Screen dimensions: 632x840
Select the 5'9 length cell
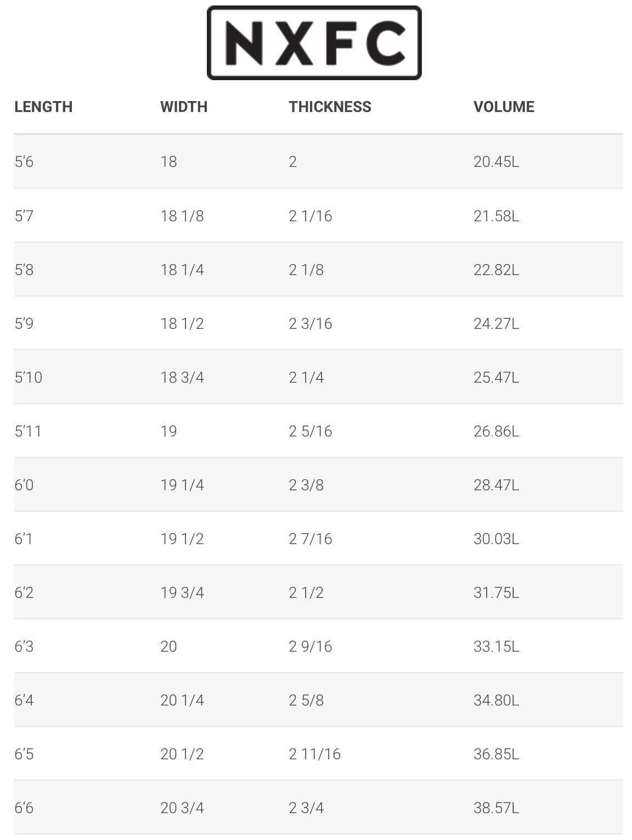coord(24,323)
